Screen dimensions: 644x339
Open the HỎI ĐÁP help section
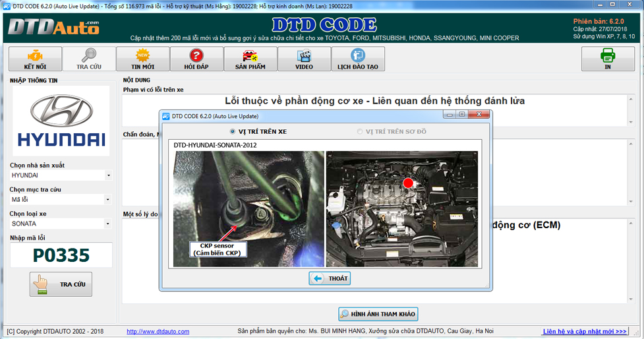[196, 59]
